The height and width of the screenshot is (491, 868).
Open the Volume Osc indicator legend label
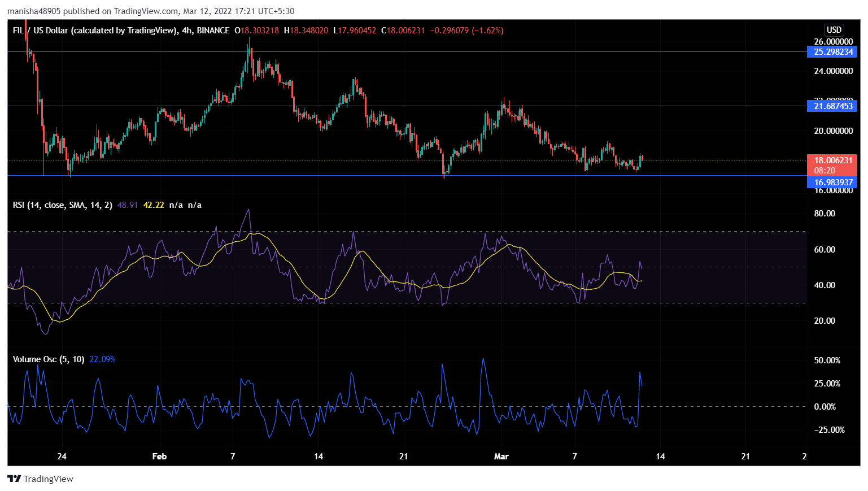tap(49, 359)
